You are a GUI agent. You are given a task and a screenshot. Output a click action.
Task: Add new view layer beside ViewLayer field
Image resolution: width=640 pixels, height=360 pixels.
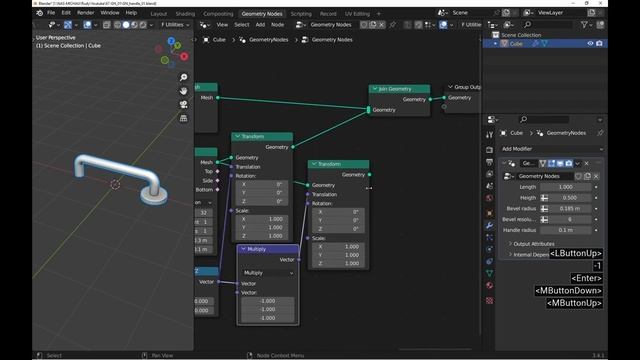tap(591, 13)
